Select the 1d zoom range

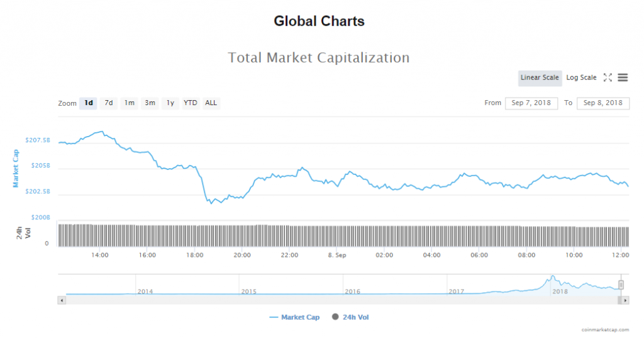[89, 103]
